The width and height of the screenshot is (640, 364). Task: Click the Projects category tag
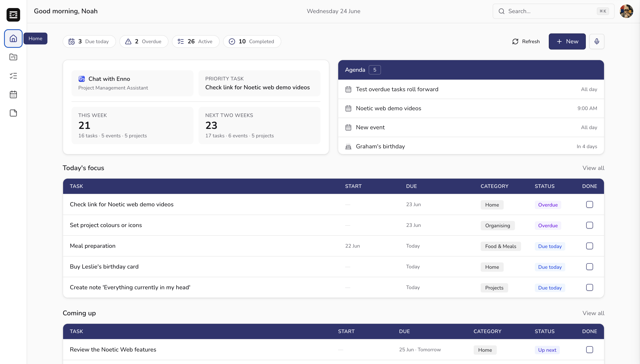click(x=494, y=288)
